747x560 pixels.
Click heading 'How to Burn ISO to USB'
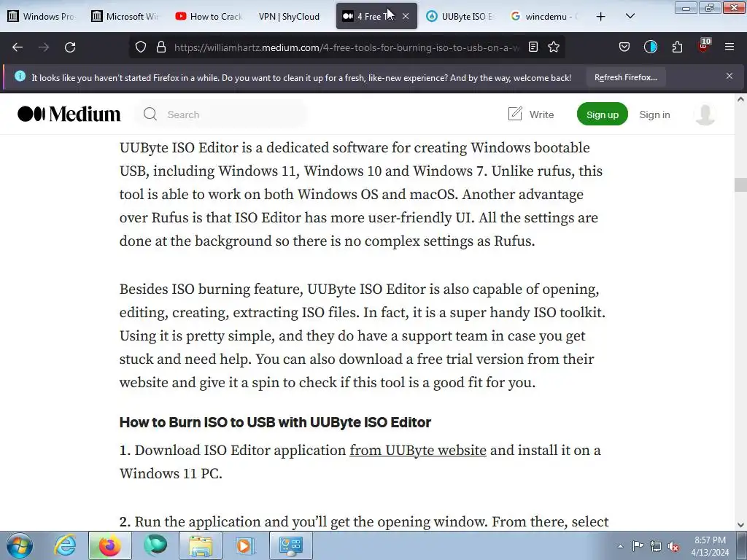tap(275, 422)
